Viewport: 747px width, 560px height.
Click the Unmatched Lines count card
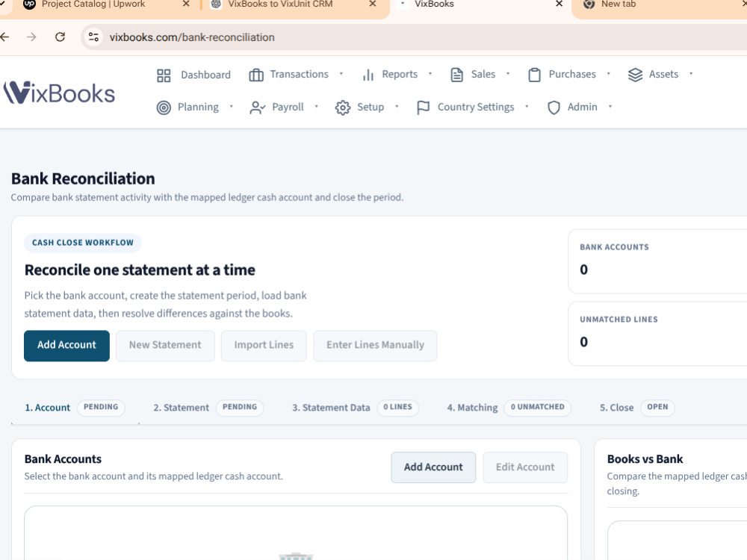coord(657,333)
